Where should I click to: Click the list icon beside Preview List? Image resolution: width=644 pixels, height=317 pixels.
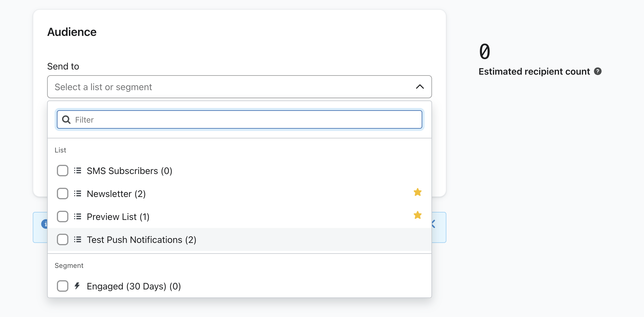coord(78,217)
